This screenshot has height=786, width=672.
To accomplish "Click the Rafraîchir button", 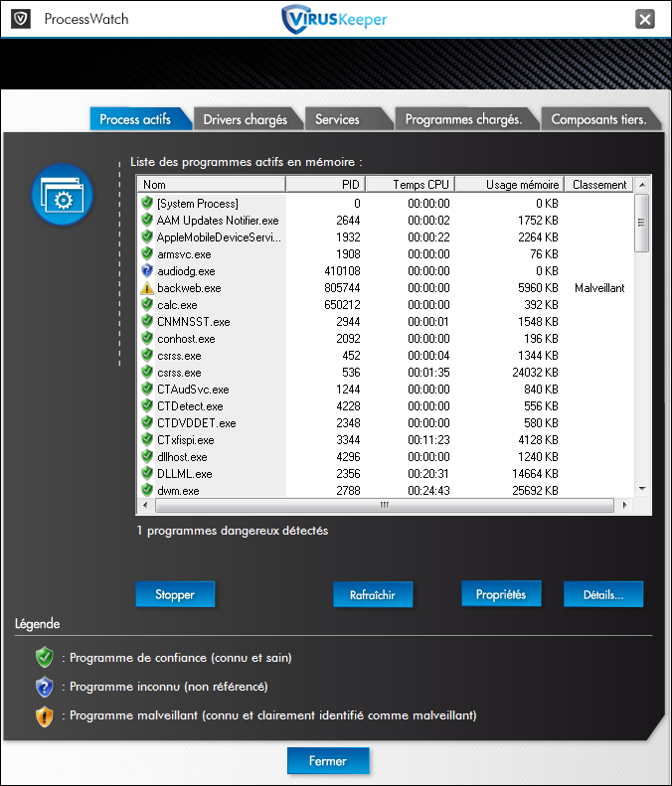I will point(373,595).
